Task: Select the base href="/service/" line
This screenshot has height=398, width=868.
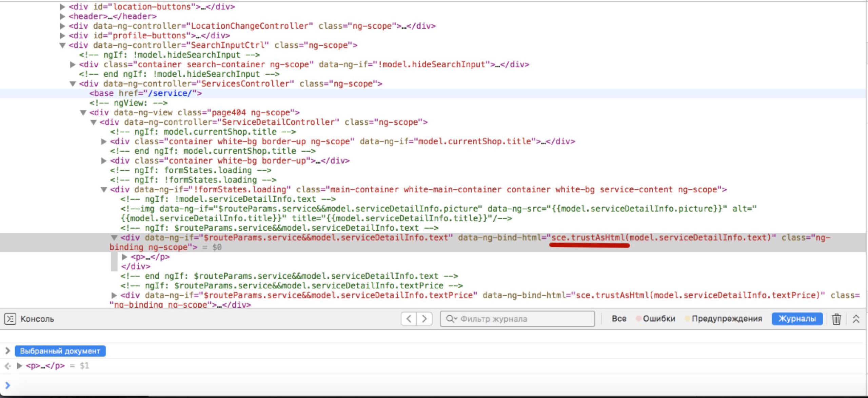Action: [146, 93]
